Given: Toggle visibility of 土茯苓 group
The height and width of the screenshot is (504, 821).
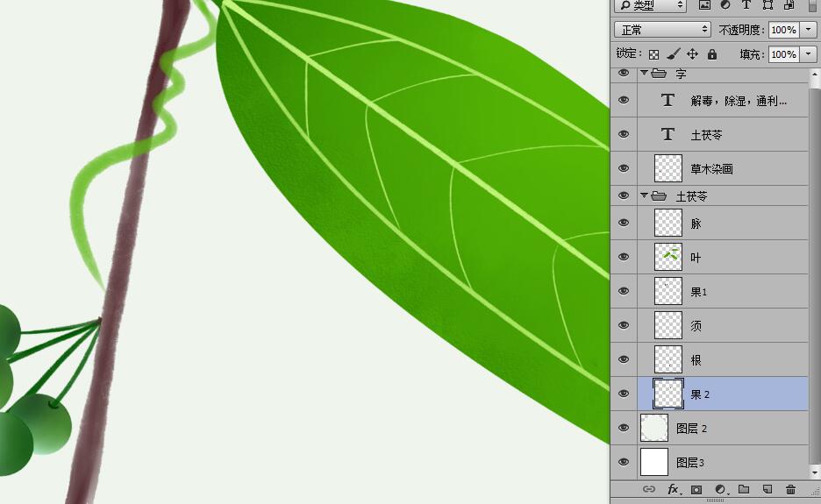Looking at the screenshot, I should 624,195.
